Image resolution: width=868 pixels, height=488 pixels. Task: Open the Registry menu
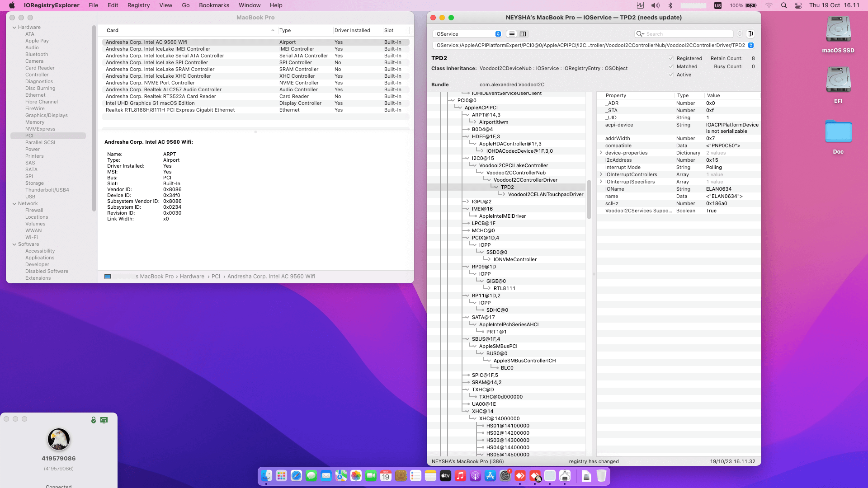click(x=138, y=5)
